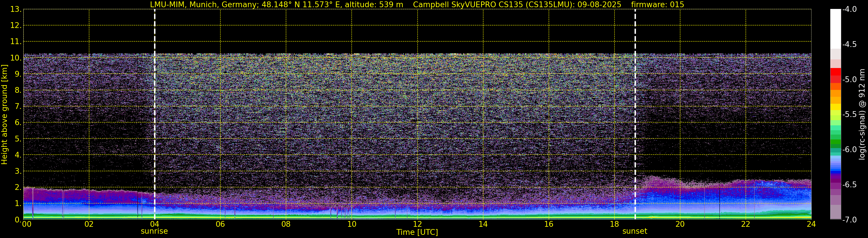Pick the yellow band in the colorbar

(836, 107)
